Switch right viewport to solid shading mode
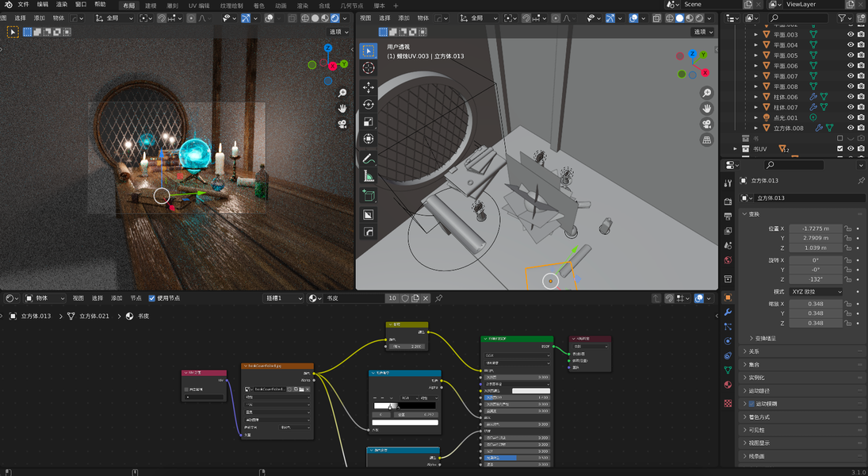Viewport: 868px width, 476px height. click(x=680, y=18)
